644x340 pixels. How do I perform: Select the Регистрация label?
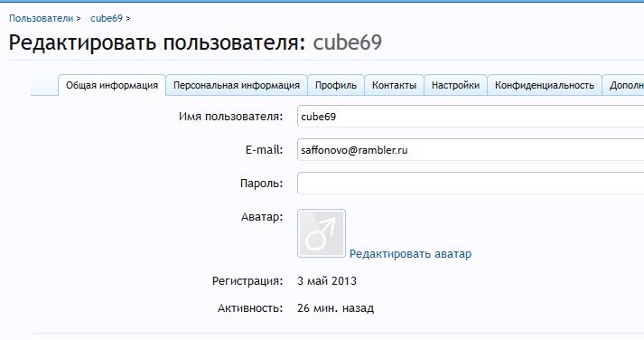pyautogui.click(x=247, y=281)
